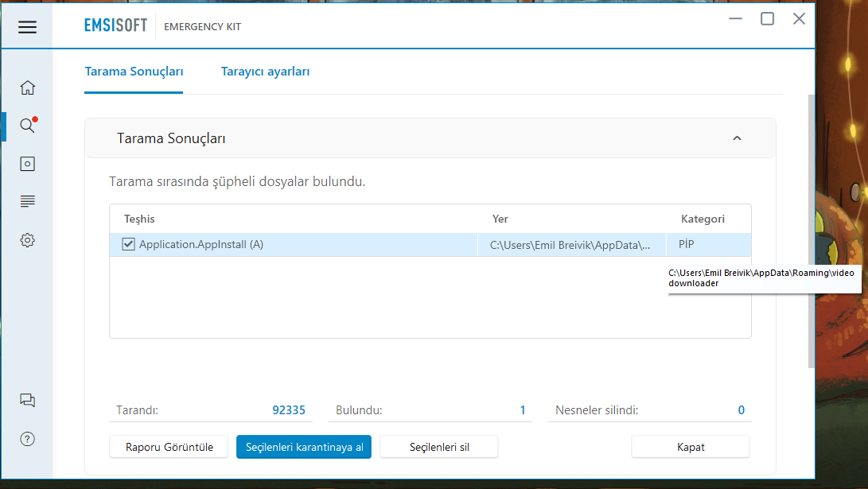The height and width of the screenshot is (489, 868).
Task: Click the Nesneler silindi count value 0
Action: (x=741, y=410)
